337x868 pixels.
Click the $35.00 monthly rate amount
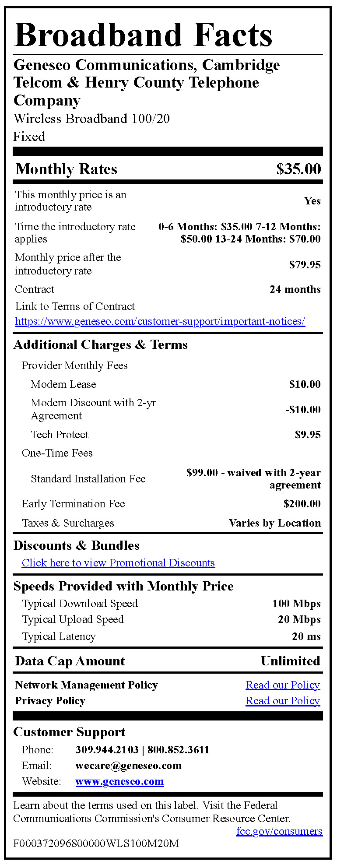tap(298, 169)
